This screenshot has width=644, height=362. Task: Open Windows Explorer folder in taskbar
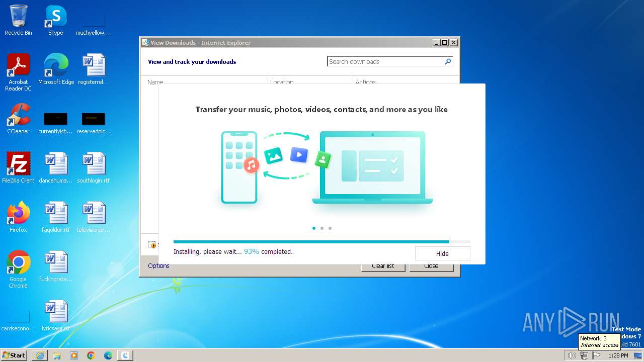click(x=57, y=355)
